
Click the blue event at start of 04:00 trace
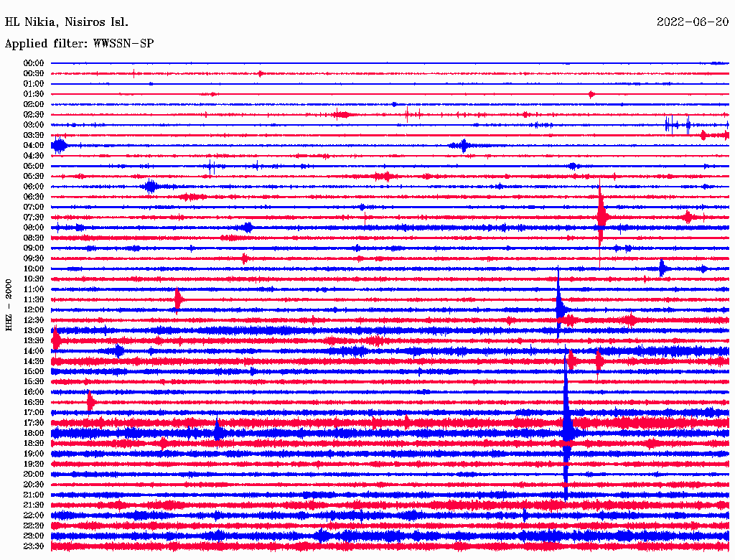[59, 146]
